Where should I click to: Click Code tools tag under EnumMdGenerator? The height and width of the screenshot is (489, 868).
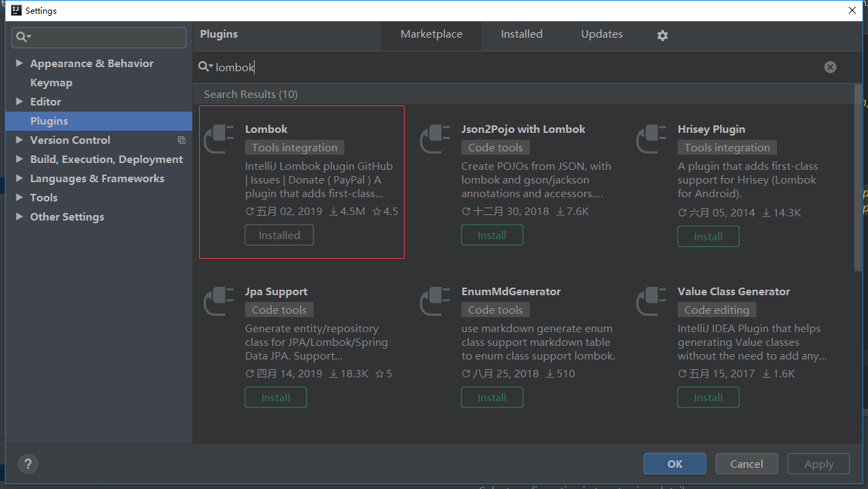click(x=496, y=310)
